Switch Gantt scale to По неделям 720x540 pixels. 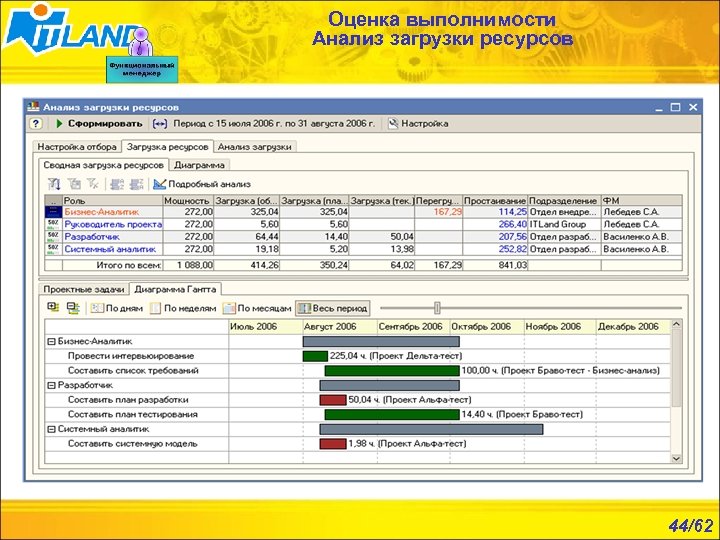(183, 308)
